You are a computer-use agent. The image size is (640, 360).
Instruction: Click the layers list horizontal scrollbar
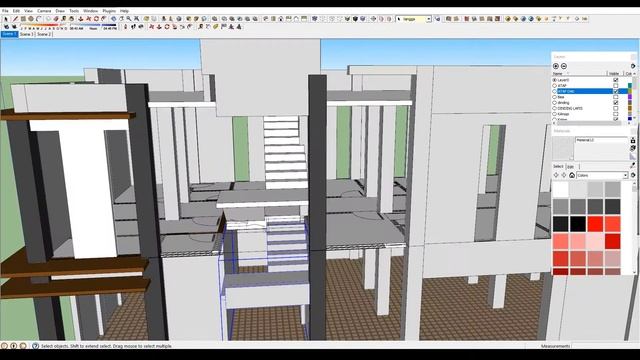coord(589,123)
